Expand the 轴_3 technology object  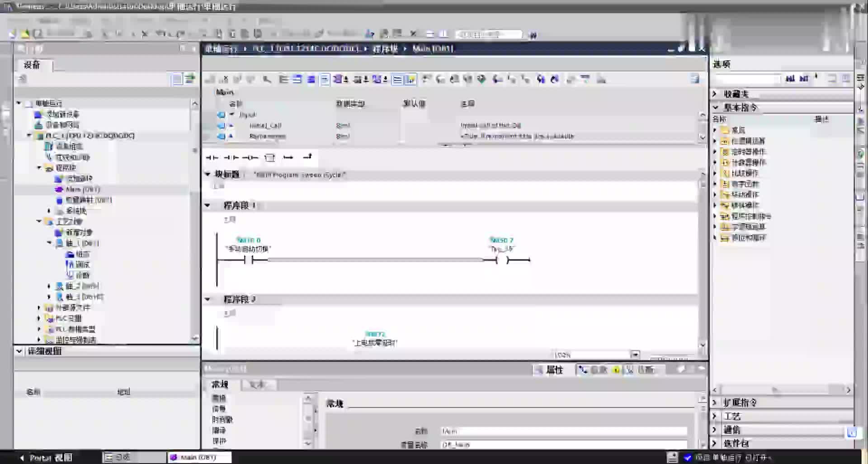pyautogui.click(x=49, y=297)
